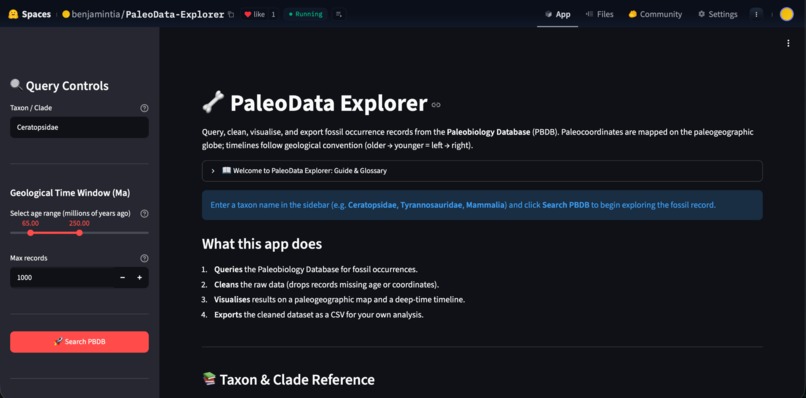Expand the Guide & Glossary section
The width and height of the screenshot is (806, 398).
pos(482,171)
